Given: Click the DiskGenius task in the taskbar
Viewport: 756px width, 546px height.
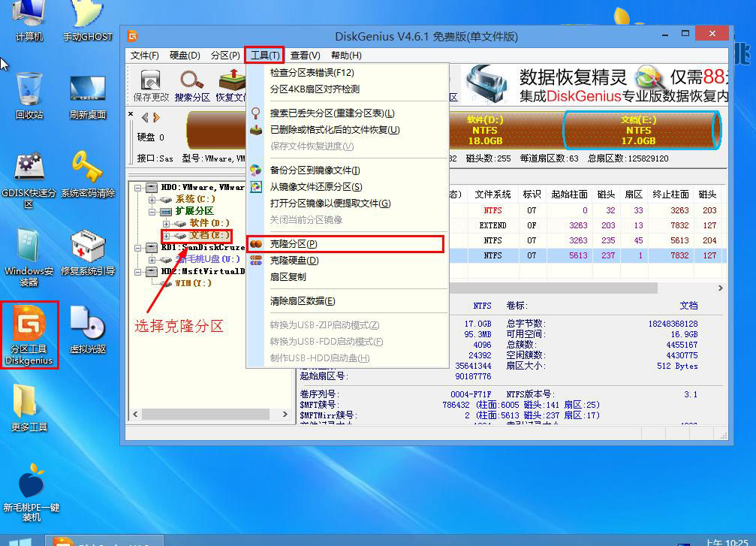Looking at the screenshot, I should click(x=104, y=541).
